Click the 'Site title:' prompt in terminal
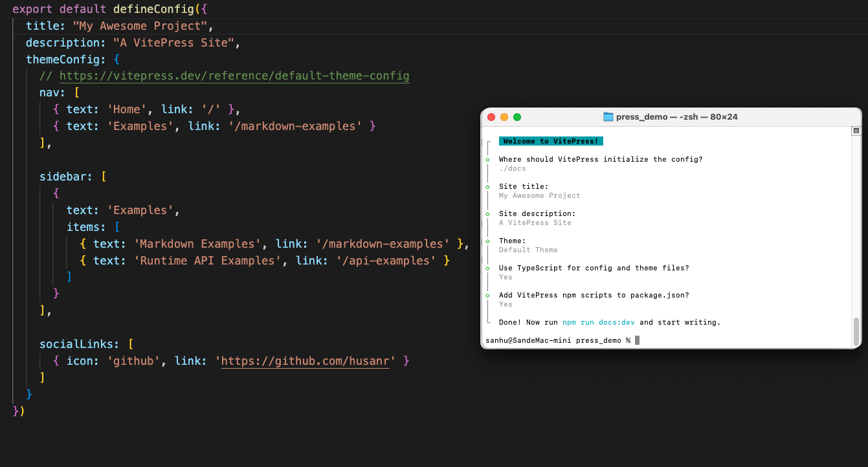This screenshot has width=868, height=467. 524,186
